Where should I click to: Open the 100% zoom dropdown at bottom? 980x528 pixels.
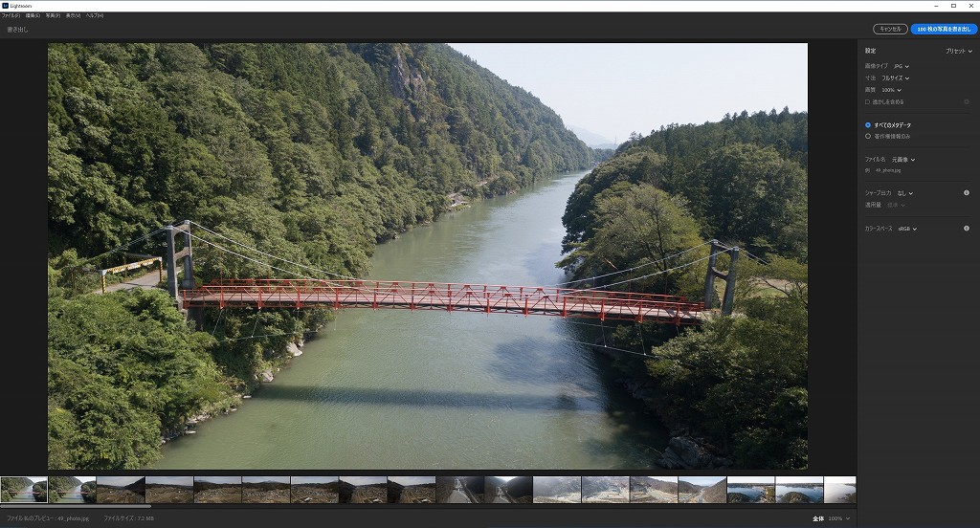838,518
